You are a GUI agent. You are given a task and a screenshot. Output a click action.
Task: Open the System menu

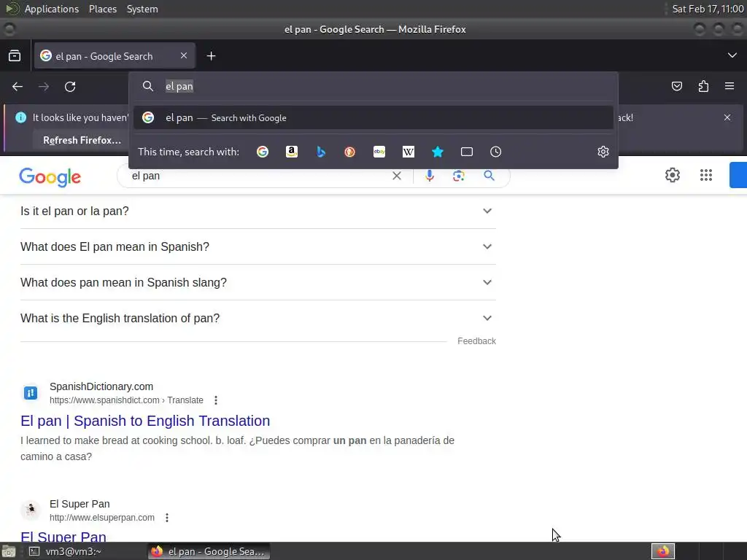(142, 9)
